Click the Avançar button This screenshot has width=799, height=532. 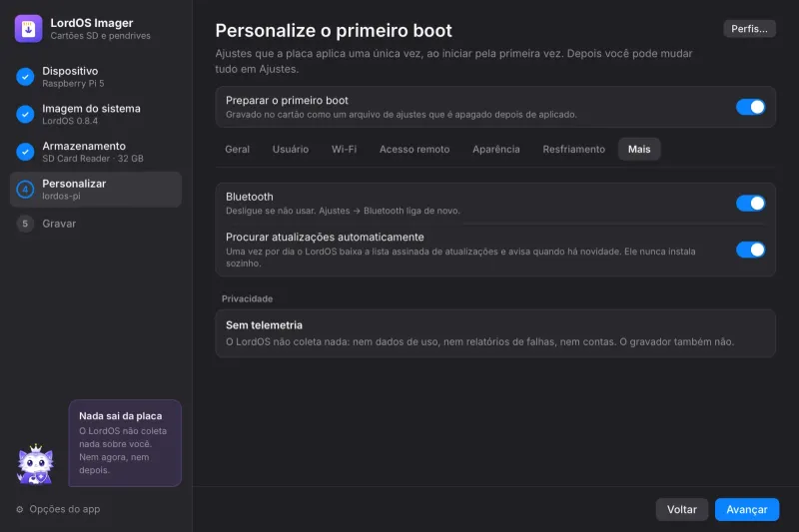tap(746, 510)
